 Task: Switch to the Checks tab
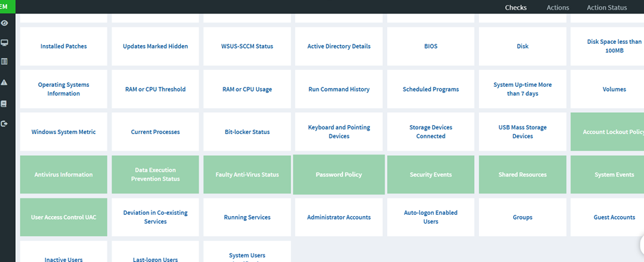[x=515, y=8]
